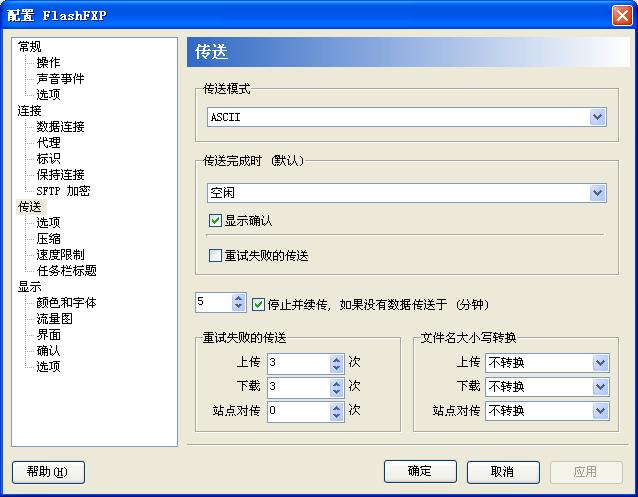Select the highlighted 传送 tree node
Viewport: 638px width, 497px height.
pos(29,207)
